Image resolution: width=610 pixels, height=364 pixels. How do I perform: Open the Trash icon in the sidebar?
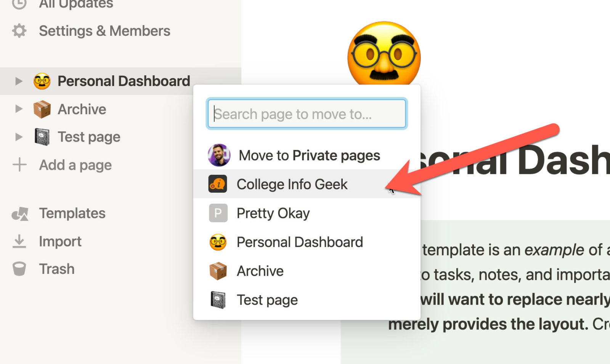pos(19,269)
